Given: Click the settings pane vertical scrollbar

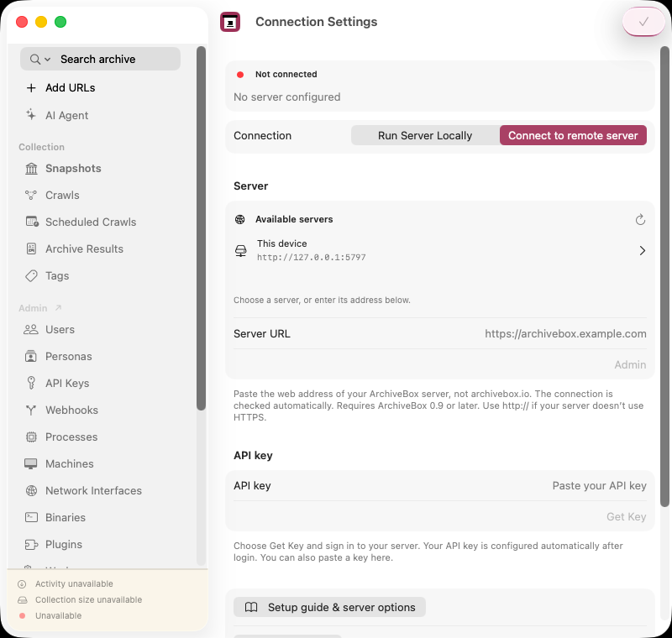Looking at the screenshot, I should pos(664,277).
